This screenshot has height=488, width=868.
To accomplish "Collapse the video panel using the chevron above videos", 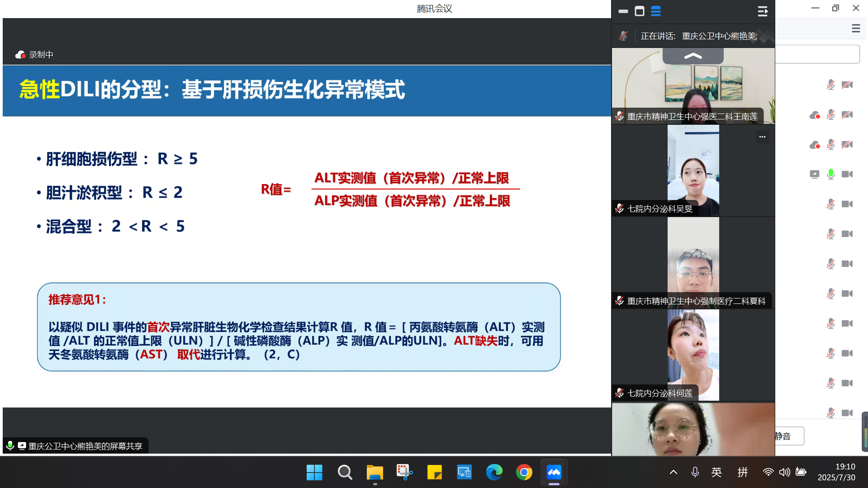I will (693, 55).
